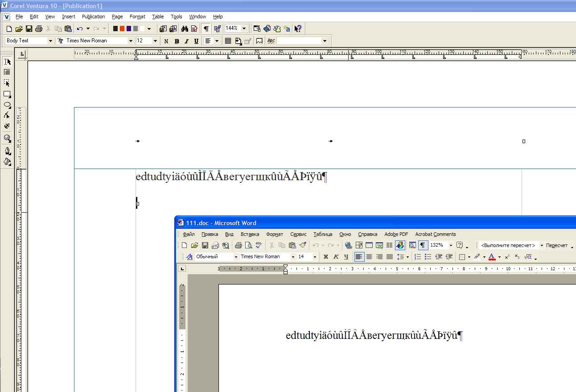Click the empty tag field right of ABC icon in Ventura
Viewport: 576px width, 392px height.
[300, 41]
